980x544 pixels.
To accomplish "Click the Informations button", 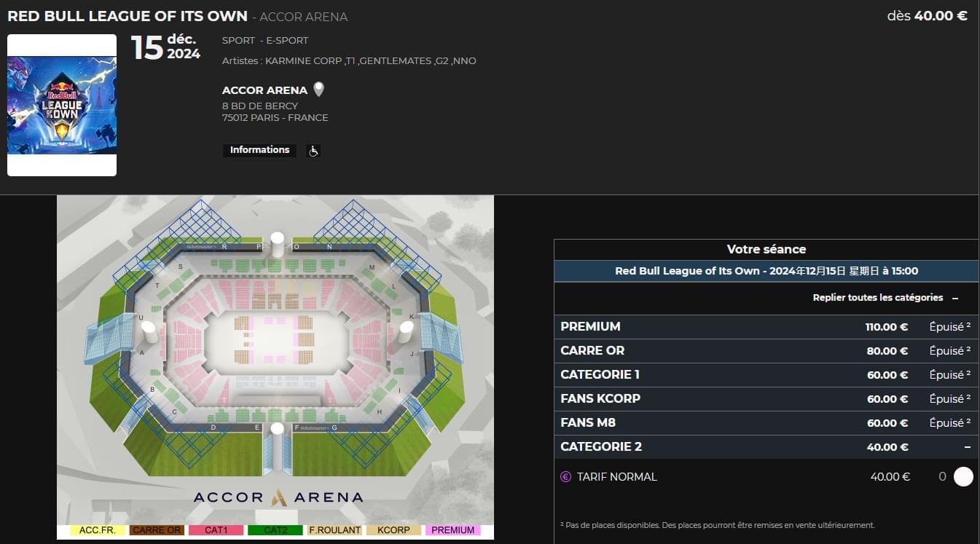I will coord(260,150).
